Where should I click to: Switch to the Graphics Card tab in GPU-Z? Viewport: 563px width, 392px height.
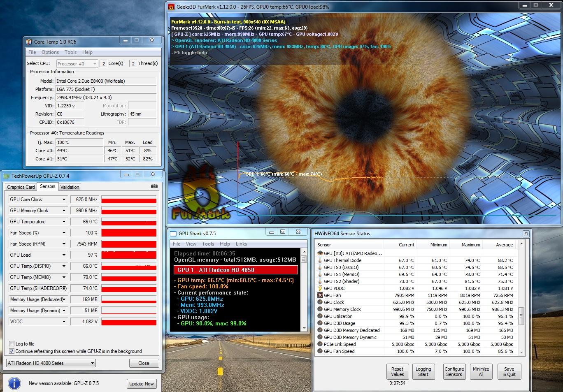21,187
